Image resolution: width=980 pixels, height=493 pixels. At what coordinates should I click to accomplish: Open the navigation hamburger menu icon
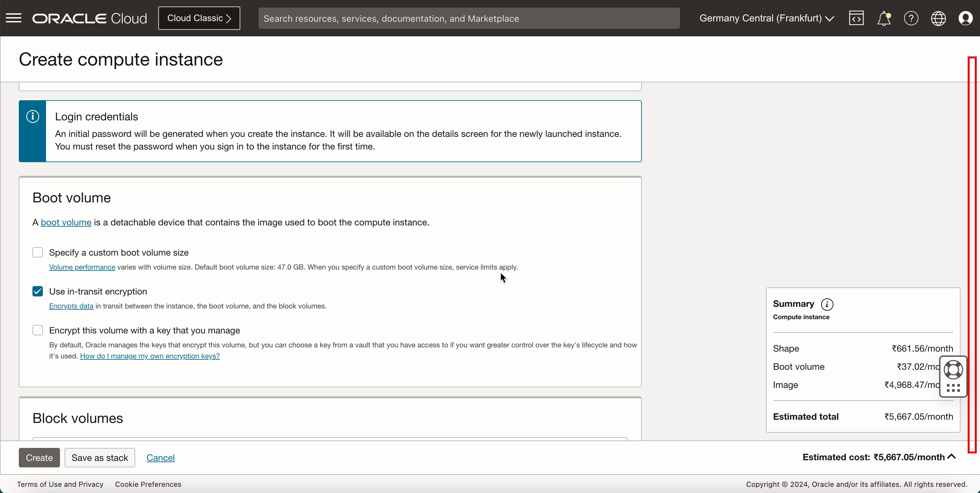click(13, 18)
